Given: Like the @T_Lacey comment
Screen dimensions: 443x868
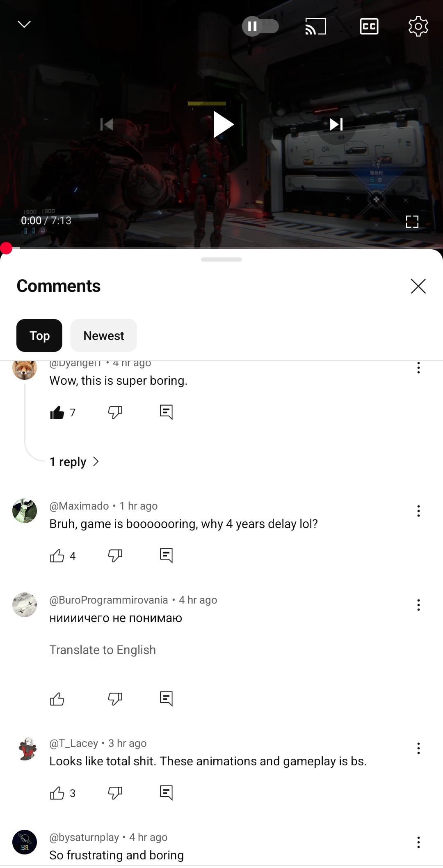Looking at the screenshot, I should point(57,793).
